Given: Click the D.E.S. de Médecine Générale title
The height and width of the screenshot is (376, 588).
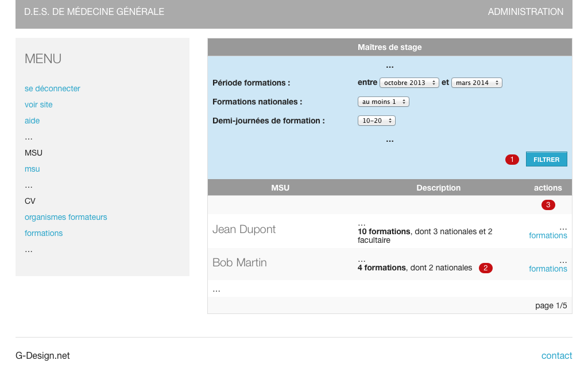Looking at the screenshot, I should 94,11.
